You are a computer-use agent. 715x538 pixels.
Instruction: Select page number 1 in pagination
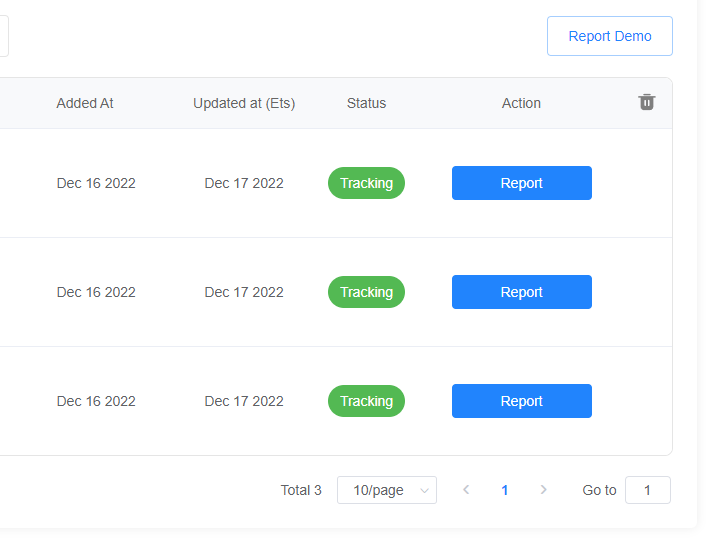point(504,490)
